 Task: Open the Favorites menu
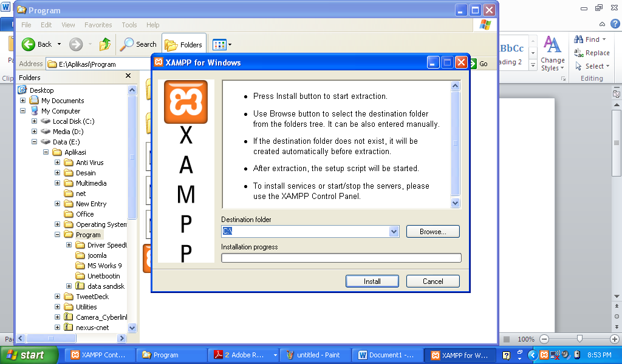click(x=98, y=24)
